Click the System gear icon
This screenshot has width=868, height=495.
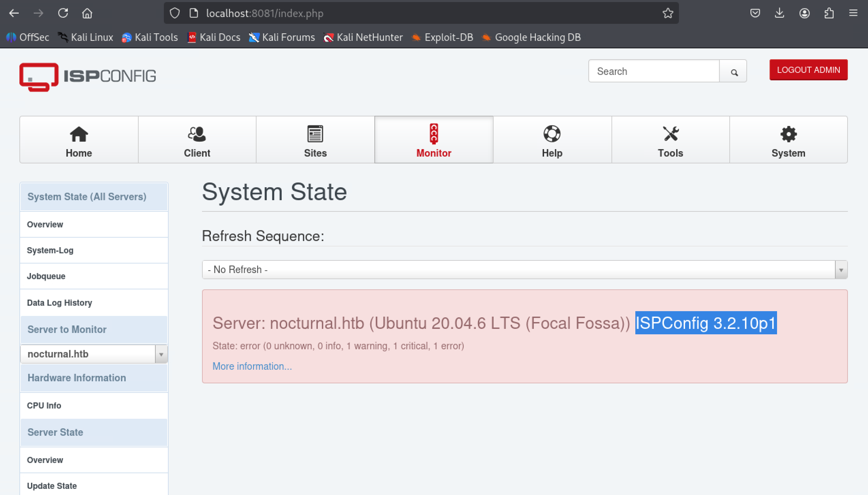coord(789,134)
